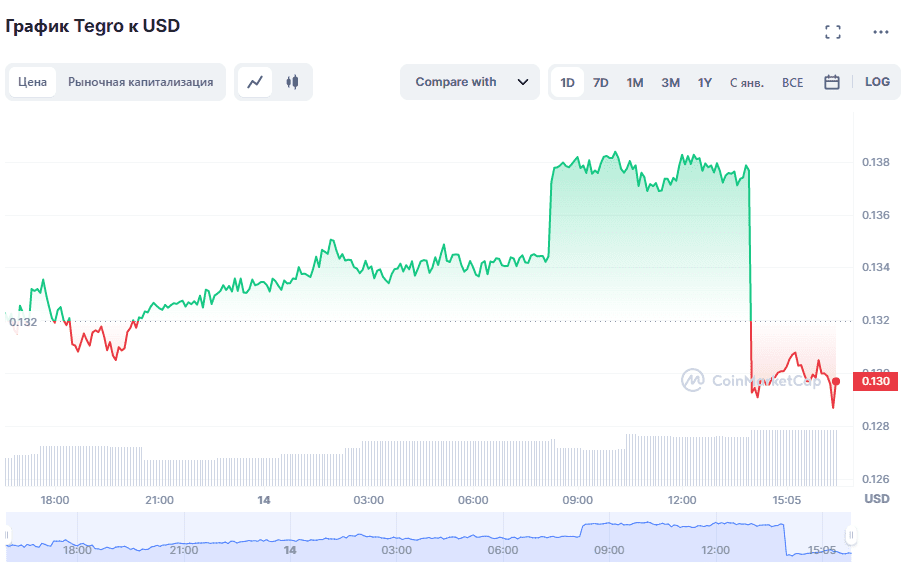Click the 0.136 price axis label
917x569 pixels.
point(875,215)
